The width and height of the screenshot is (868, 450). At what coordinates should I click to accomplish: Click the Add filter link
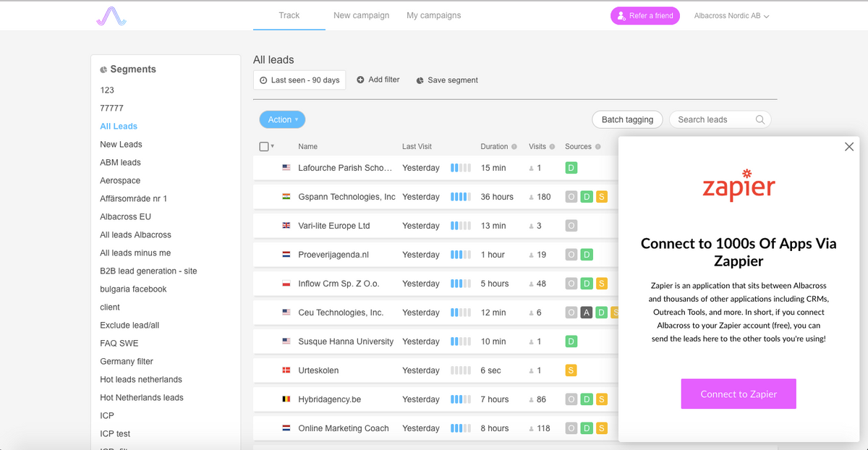pyautogui.click(x=378, y=80)
